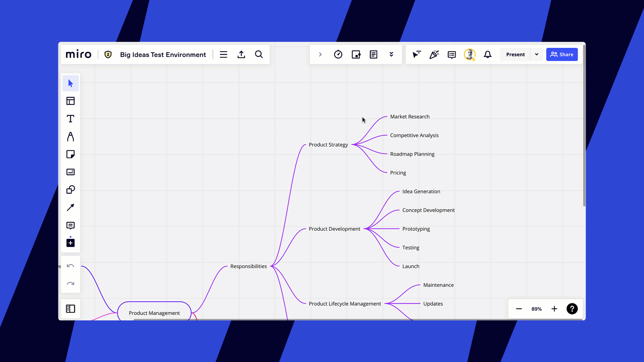The width and height of the screenshot is (644, 362).
Task: Toggle the frames side panel
Action: tap(70, 309)
